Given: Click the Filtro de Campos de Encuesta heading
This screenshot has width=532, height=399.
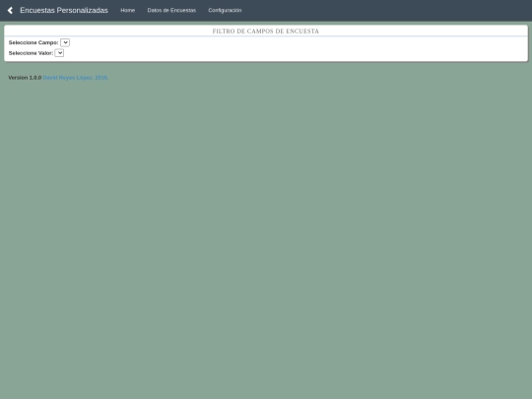Looking at the screenshot, I should click(x=266, y=32).
